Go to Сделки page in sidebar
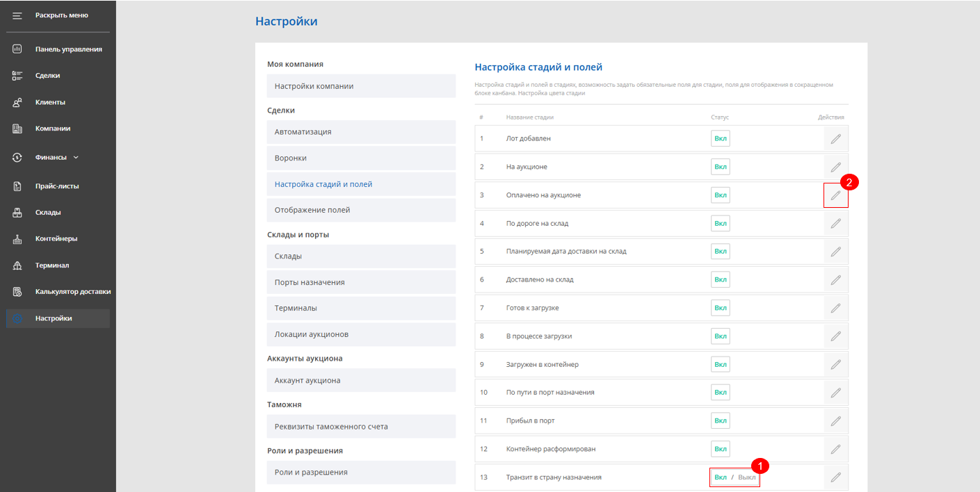This screenshot has height=492, width=980. point(48,76)
